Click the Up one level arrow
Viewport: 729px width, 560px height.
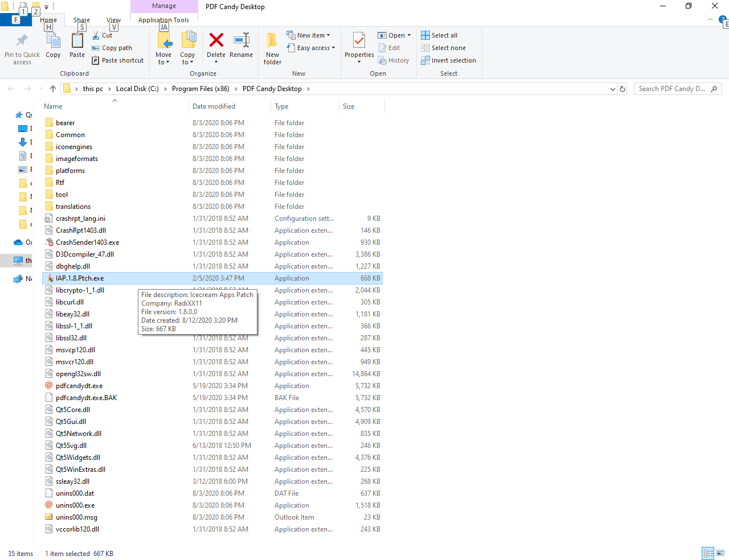[53, 89]
